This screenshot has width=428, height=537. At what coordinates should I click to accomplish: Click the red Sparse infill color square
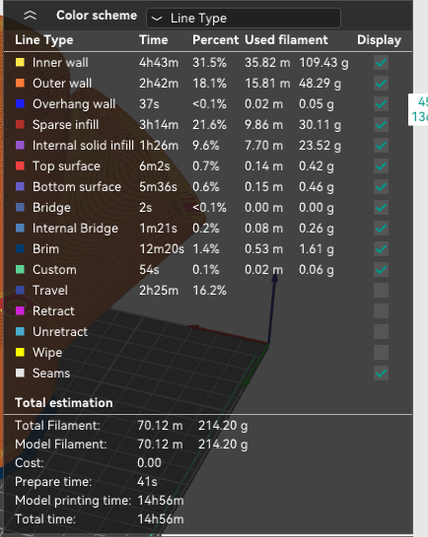(x=20, y=124)
